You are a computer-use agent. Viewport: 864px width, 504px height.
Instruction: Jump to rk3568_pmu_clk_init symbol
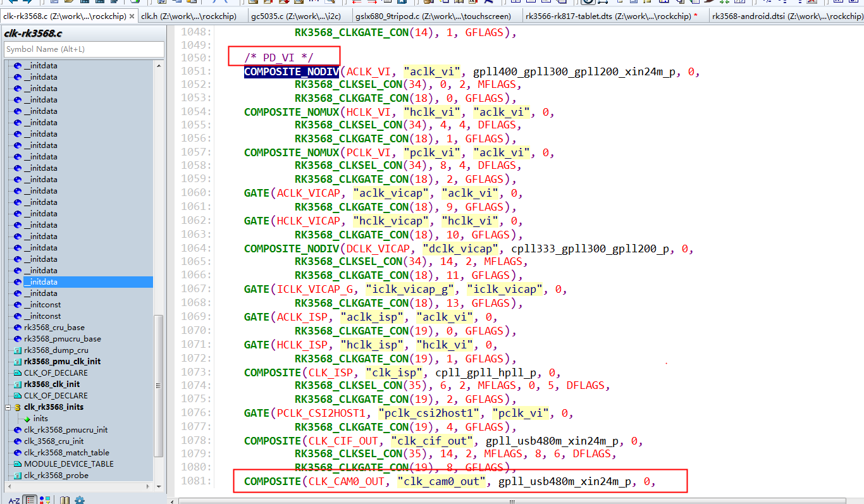[62, 362]
